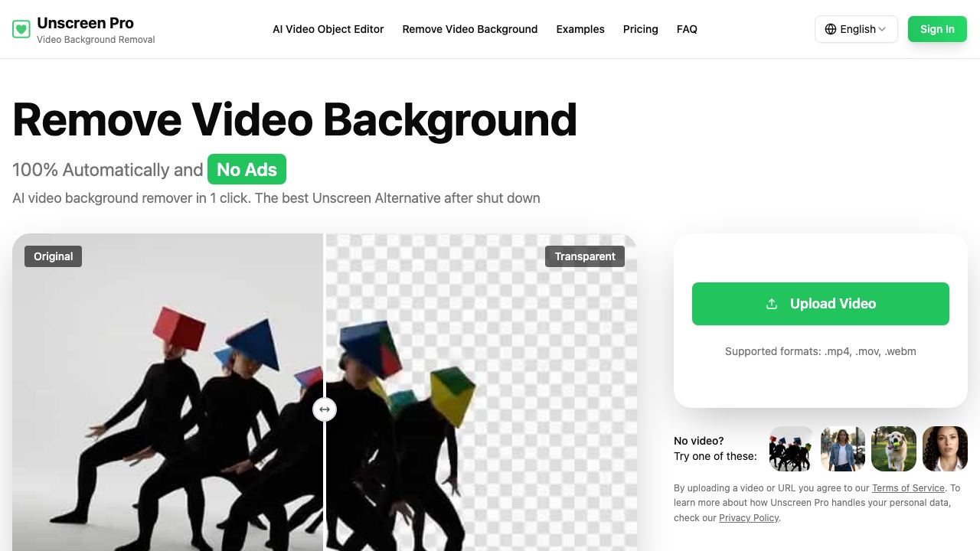This screenshot has width=980, height=551.
Task: Click the green No Ads badge
Action: (x=247, y=170)
